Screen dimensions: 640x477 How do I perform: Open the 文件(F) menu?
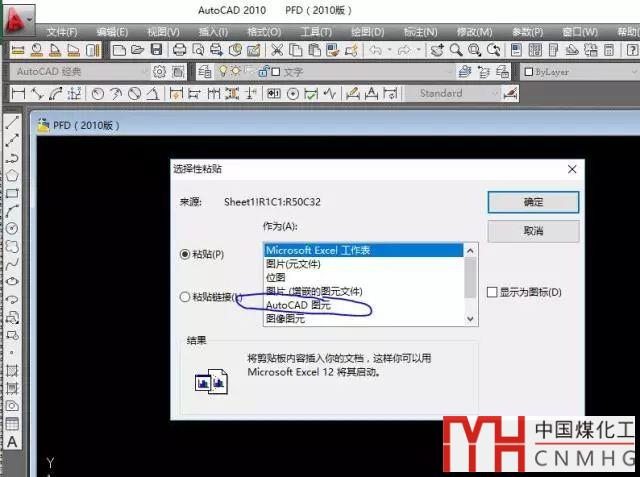click(x=62, y=32)
